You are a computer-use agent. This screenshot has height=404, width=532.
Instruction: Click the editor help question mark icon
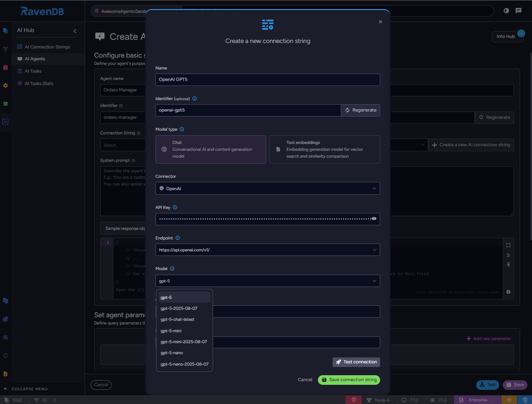(508, 292)
